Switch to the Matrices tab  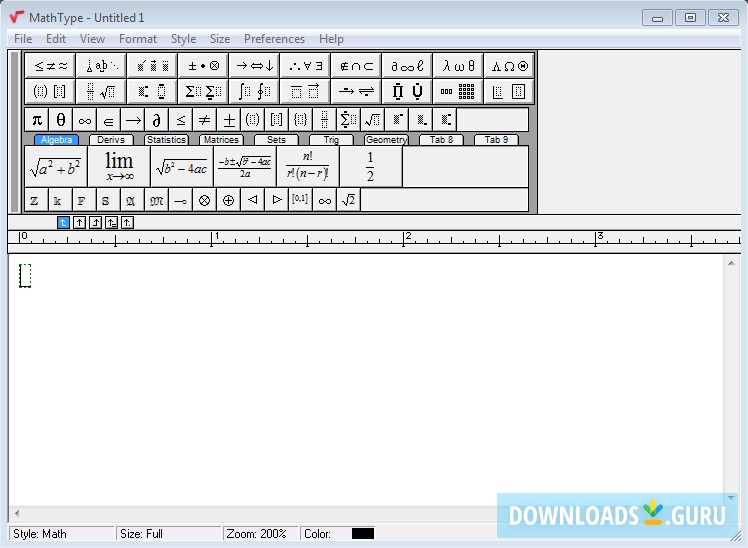[221, 140]
